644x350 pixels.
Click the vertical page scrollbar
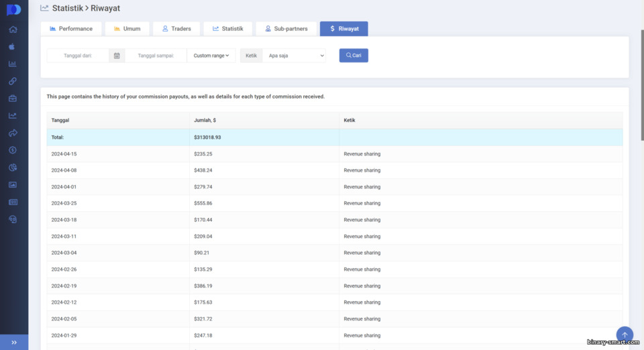pos(642,85)
